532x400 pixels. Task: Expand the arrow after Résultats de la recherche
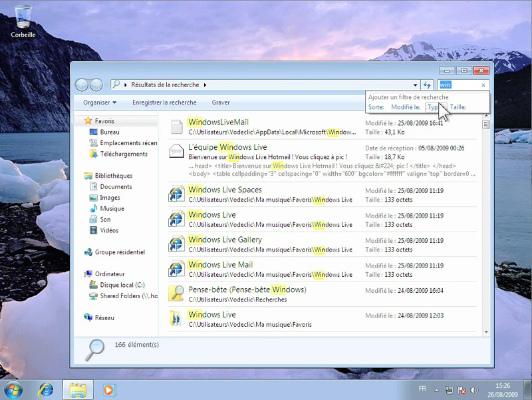(x=205, y=85)
